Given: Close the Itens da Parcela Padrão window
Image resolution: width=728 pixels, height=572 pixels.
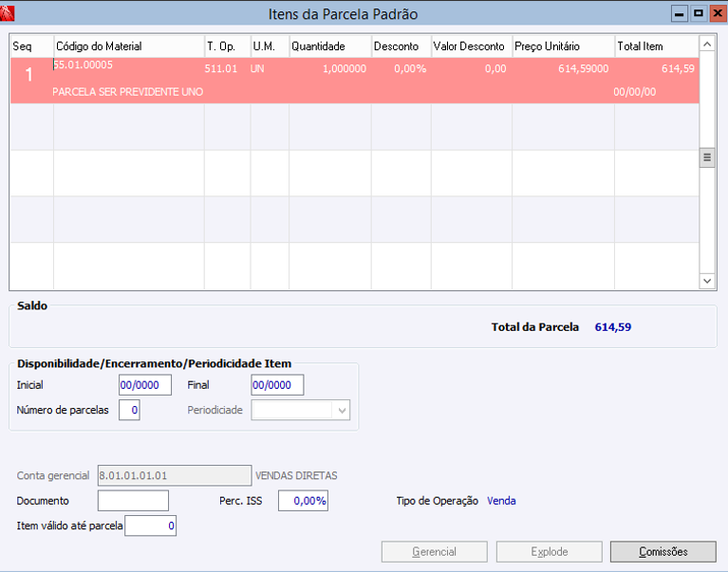Looking at the screenshot, I should click(x=718, y=13).
